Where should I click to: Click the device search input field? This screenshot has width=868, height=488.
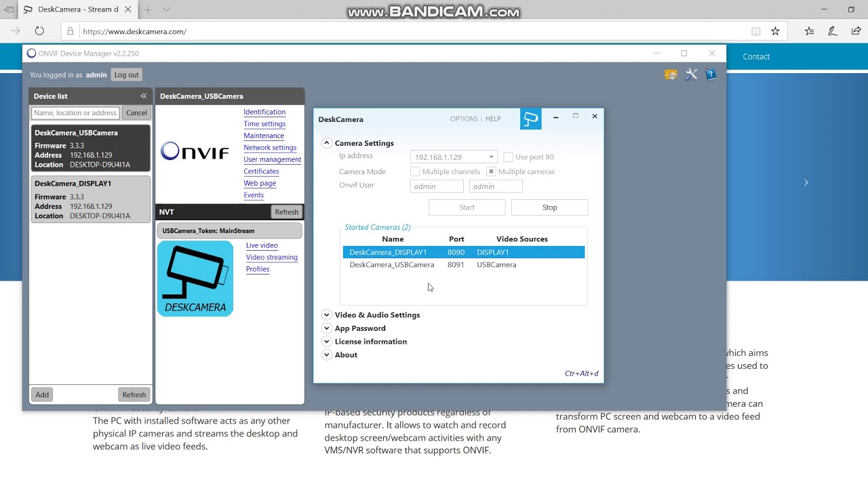[x=75, y=113]
